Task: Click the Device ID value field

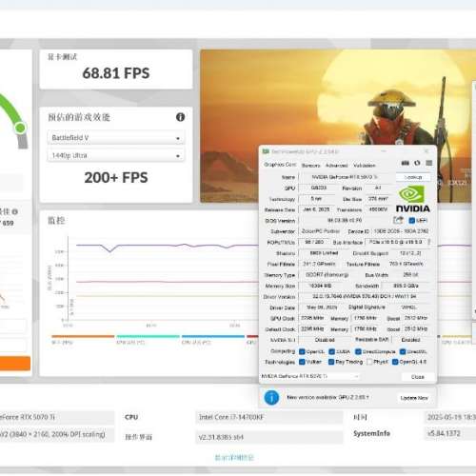Action: (x=401, y=231)
